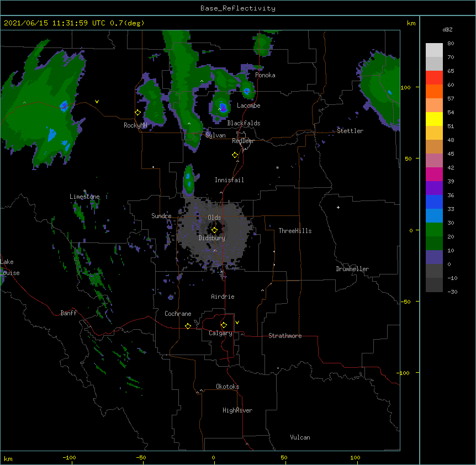This screenshot has width=476, height=465.
Task: Click the Sundre city label
Action: pos(161,216)
